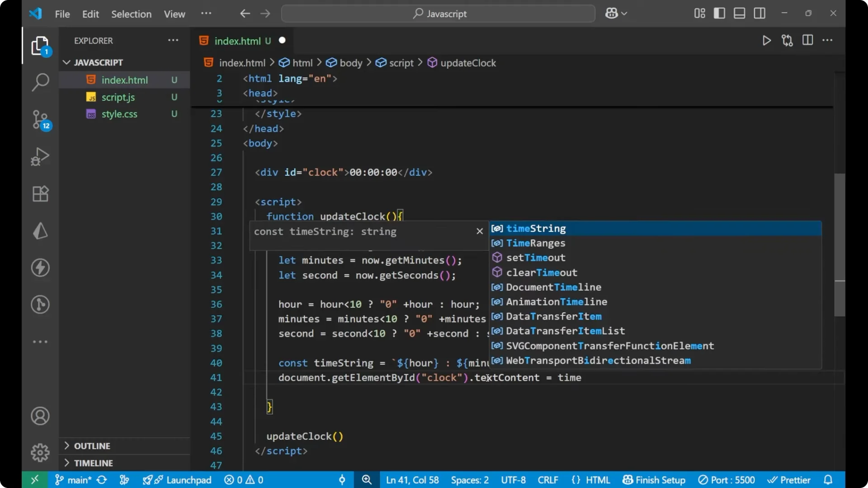This screenshot has width=868, height=488.
Task: Click the index.html editor tab
Action: pos(238,41)
